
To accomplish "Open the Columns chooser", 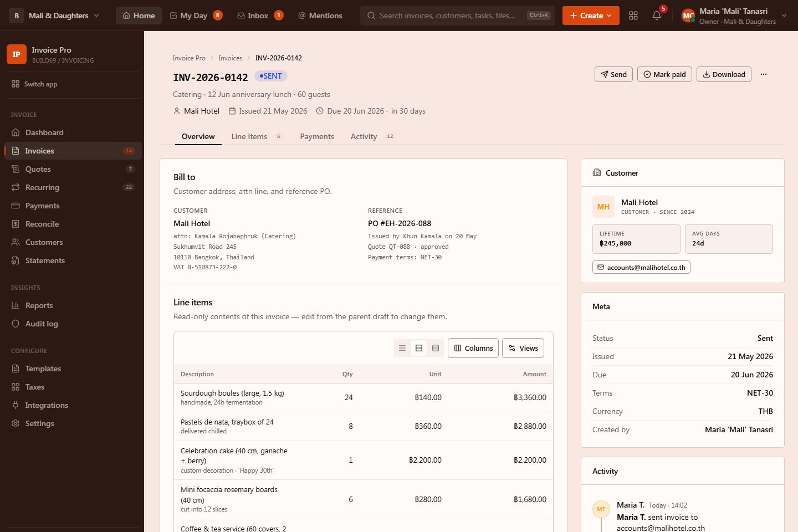I will click(x=473, y=348).
